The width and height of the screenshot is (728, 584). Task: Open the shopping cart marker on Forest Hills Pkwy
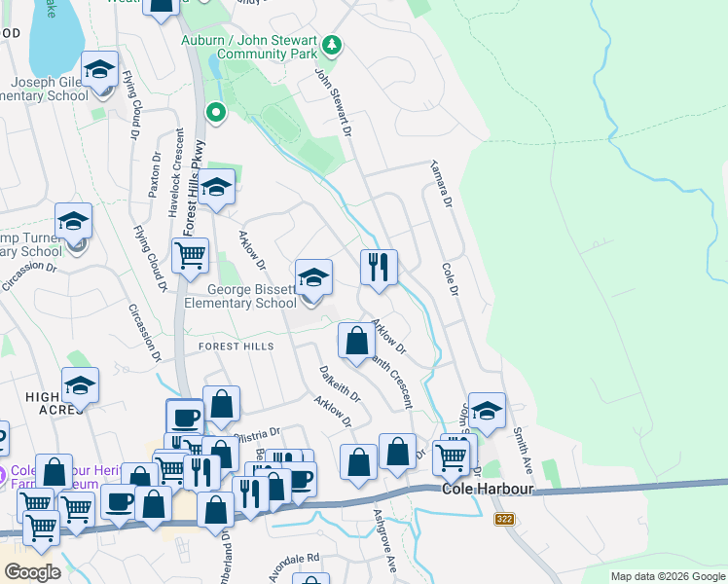click(190, 258)
